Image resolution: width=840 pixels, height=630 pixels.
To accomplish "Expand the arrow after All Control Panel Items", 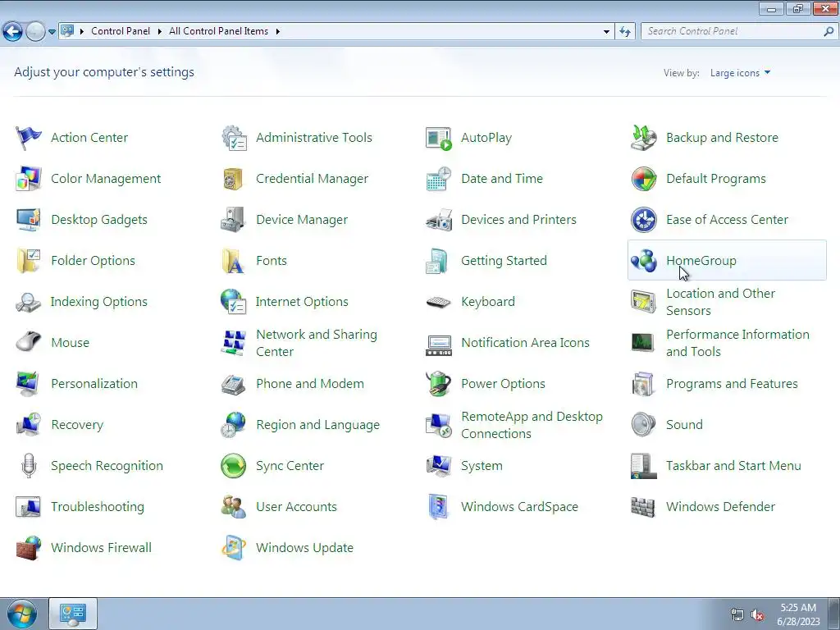I will [x=277, y=31].
